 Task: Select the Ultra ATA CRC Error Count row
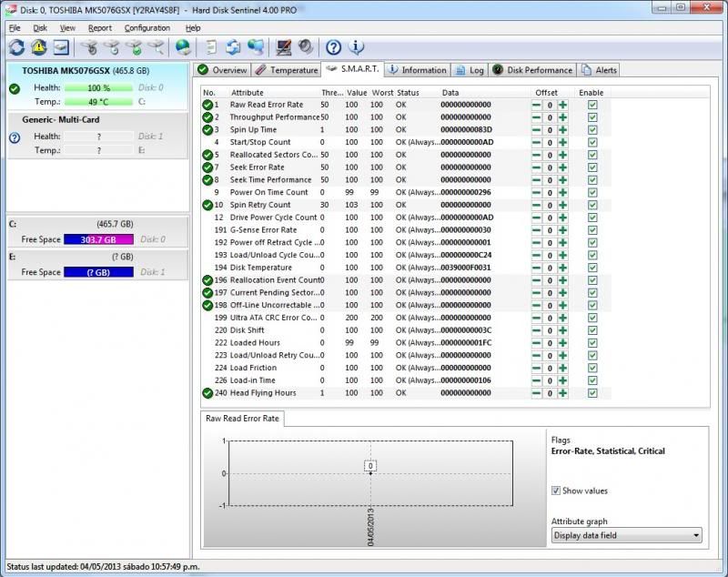coord(406,318)
